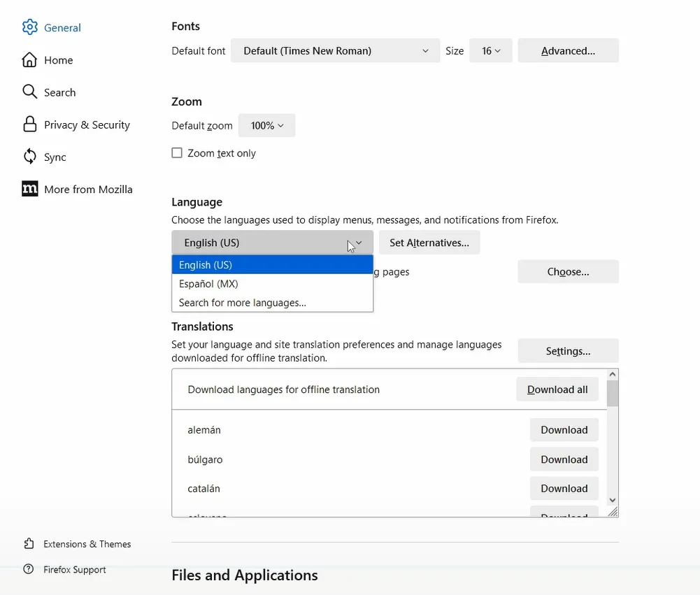Image resolution: width=700 pixels, height=595 pixels.
Task: Click the Privacy & Security lock icon
Action: (x=30, y=124)
